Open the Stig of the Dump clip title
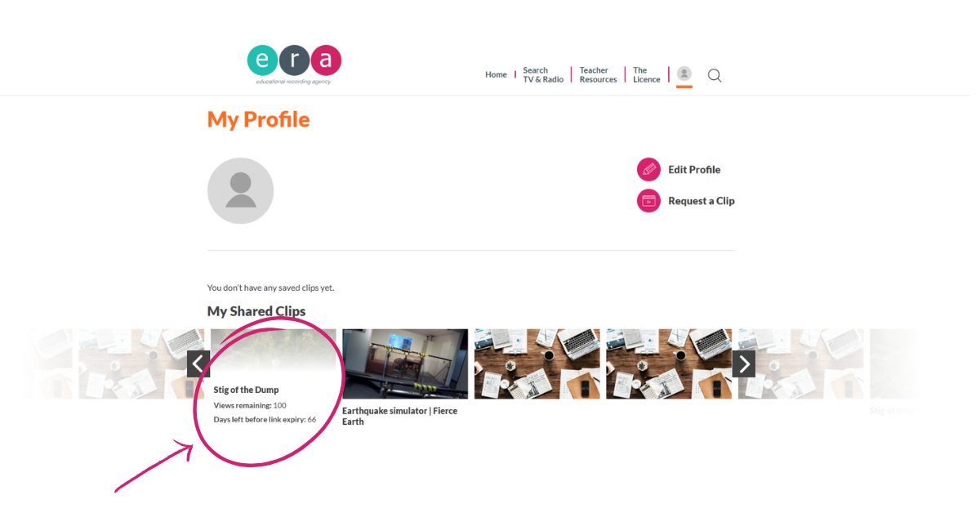 (246, 390)
